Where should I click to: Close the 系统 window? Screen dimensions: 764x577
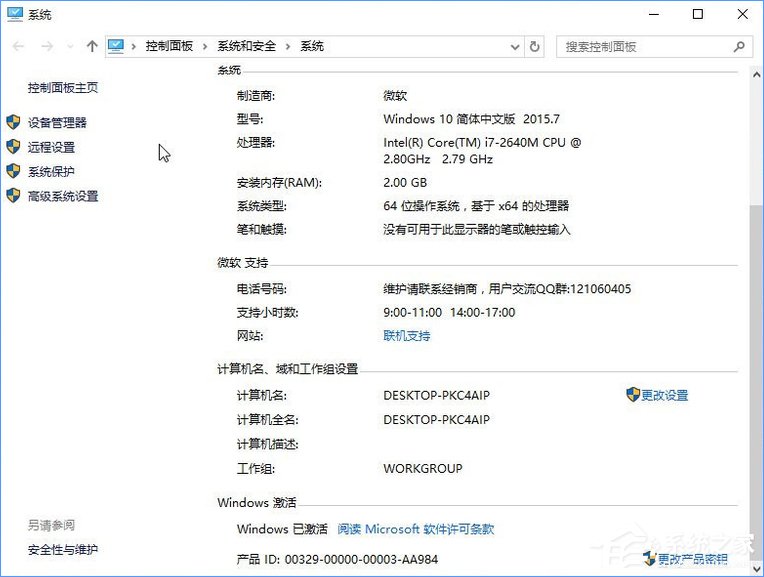click(x=743, y=14)
